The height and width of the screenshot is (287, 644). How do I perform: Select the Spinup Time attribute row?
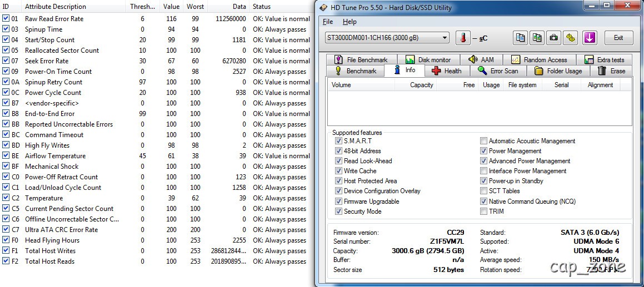pos(156,29)
